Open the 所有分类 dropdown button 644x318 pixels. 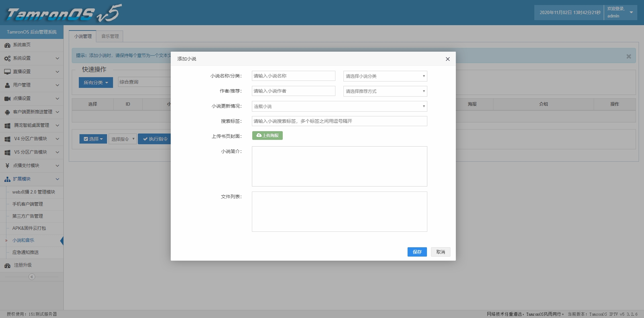coord(96,83)
